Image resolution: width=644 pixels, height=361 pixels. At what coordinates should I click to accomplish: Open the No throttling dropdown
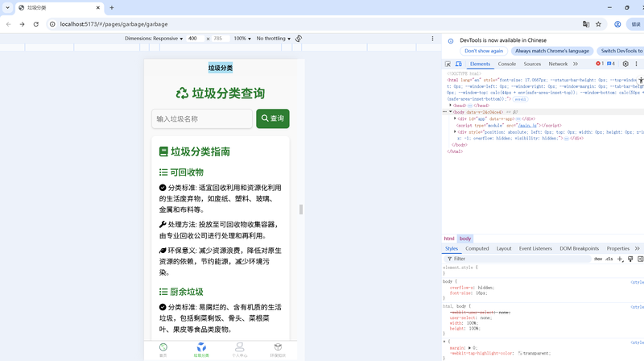tap(273, 38)
